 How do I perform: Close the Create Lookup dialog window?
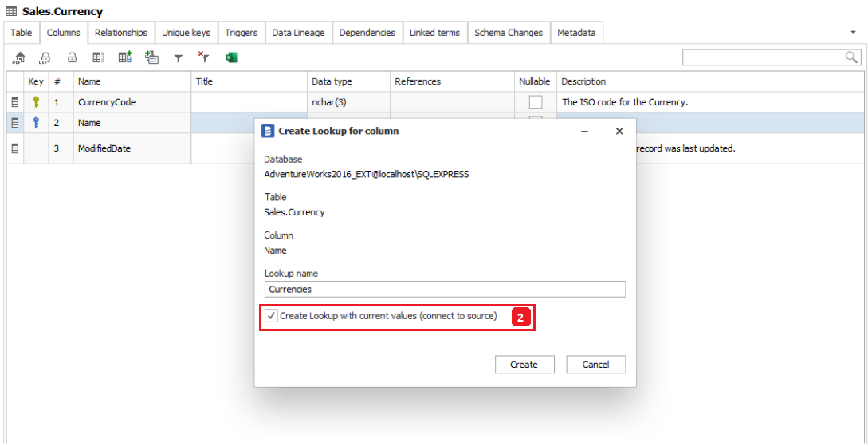tap(619, 131)
